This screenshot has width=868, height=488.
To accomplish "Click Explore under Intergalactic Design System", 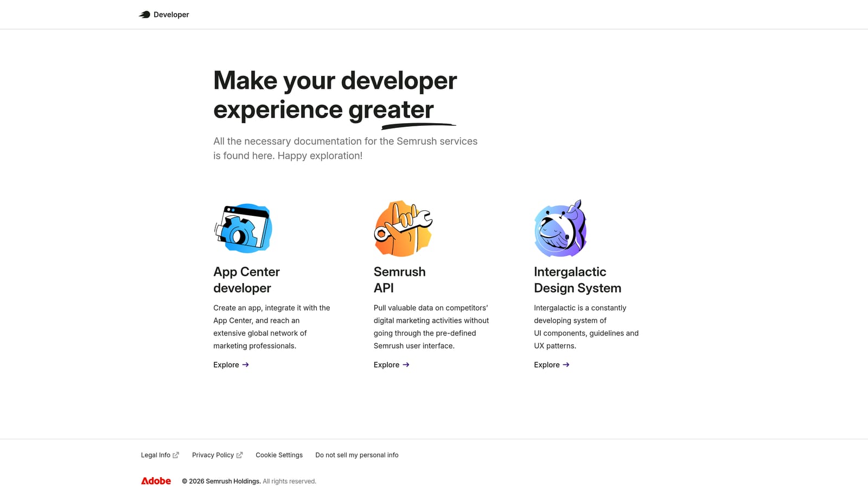I will click(x=552, y=365).
